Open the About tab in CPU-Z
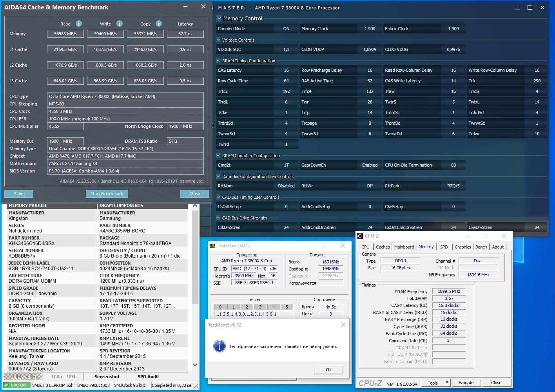The height and width of the screenshot is (392, 555). (x=498, y=247)
